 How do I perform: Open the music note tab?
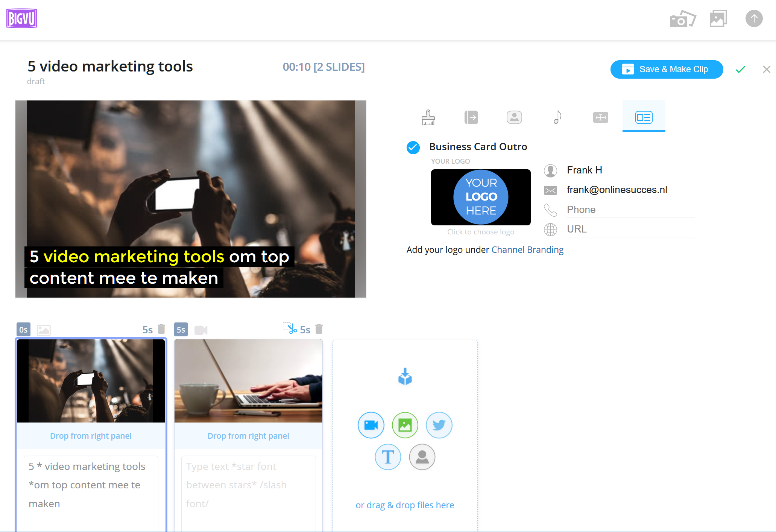click(x=557, y=117)
